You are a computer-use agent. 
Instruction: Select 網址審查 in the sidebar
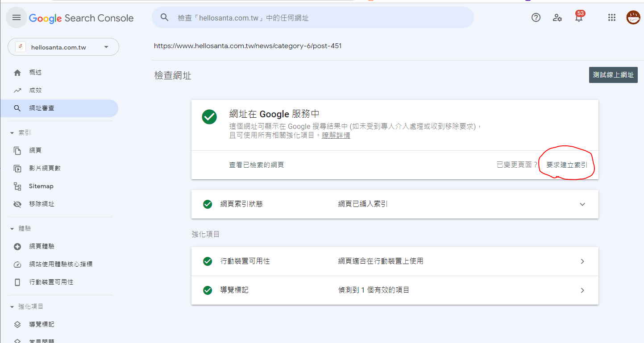59,108
